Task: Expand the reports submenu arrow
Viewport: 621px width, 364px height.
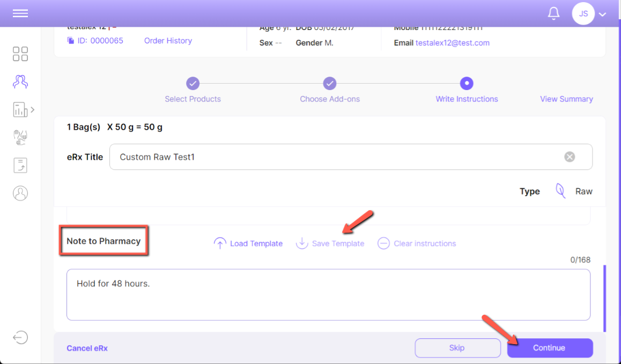Action: pos(33,109)
